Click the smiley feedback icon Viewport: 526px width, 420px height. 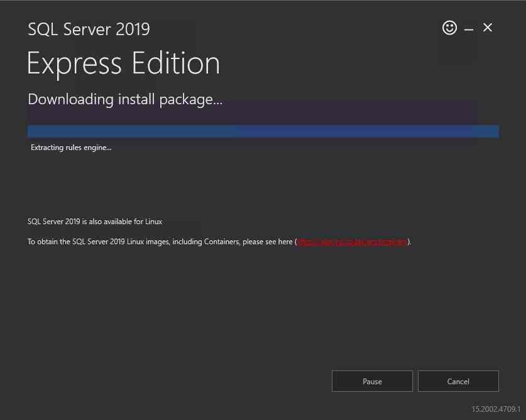[449, 28]
